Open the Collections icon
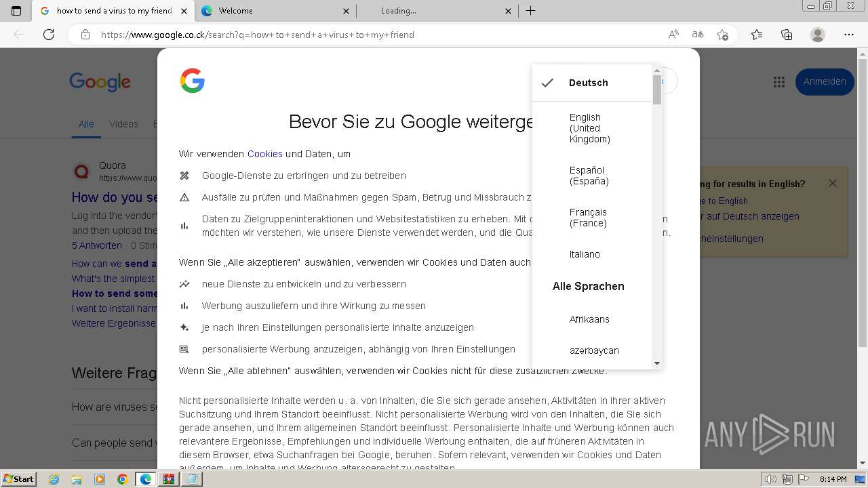The image size is (868, 488). point(787,35)
